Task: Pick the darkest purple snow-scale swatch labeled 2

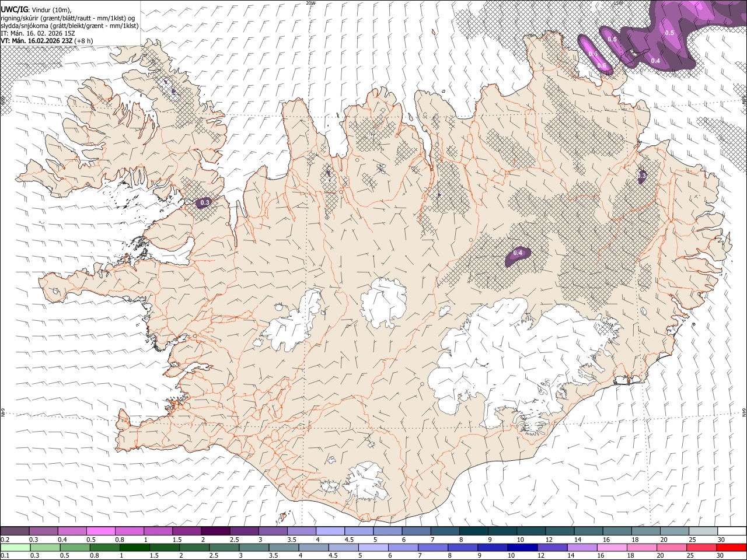Action: point(215,531)
